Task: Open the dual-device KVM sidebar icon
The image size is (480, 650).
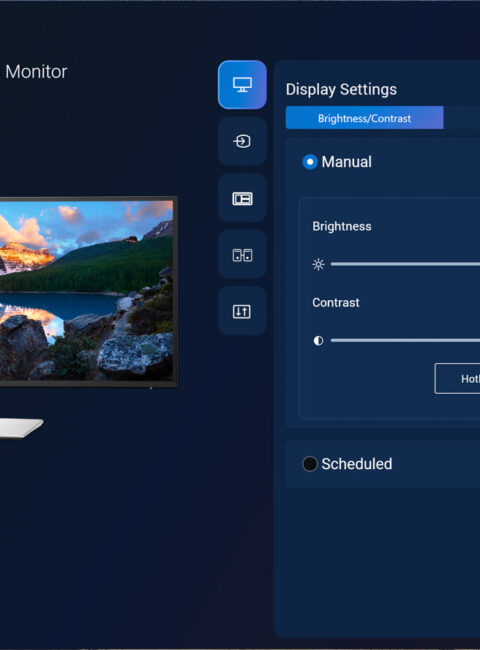Action: pyautogui.click(x=242, y=255)
